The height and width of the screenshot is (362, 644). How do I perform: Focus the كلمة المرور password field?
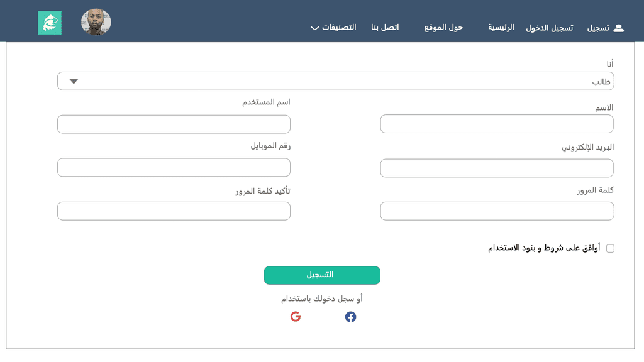(497, 211)
